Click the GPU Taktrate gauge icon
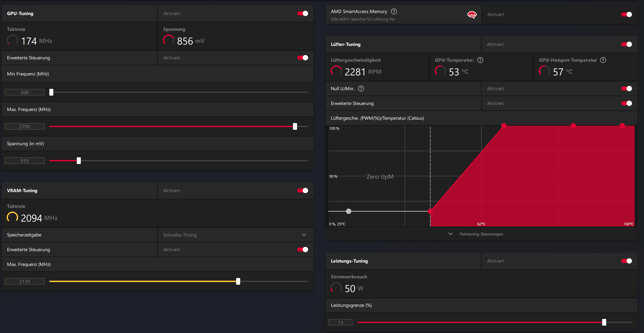 click(12, 40)
